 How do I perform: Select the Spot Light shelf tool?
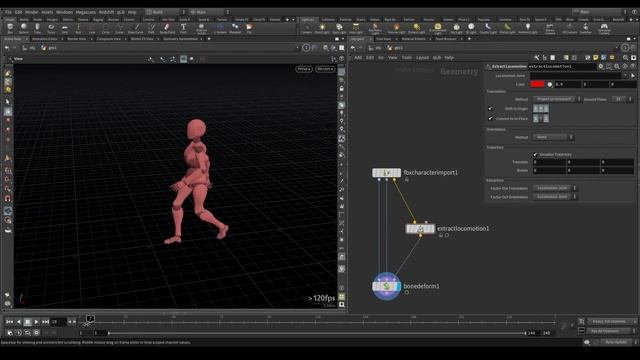coord(339,29)
